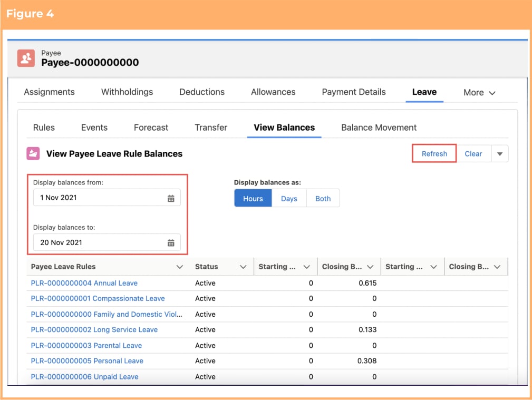Click Personal Leave closing balance 0.308
Screen dimensions: 532x400
click(x=367, y=361)
